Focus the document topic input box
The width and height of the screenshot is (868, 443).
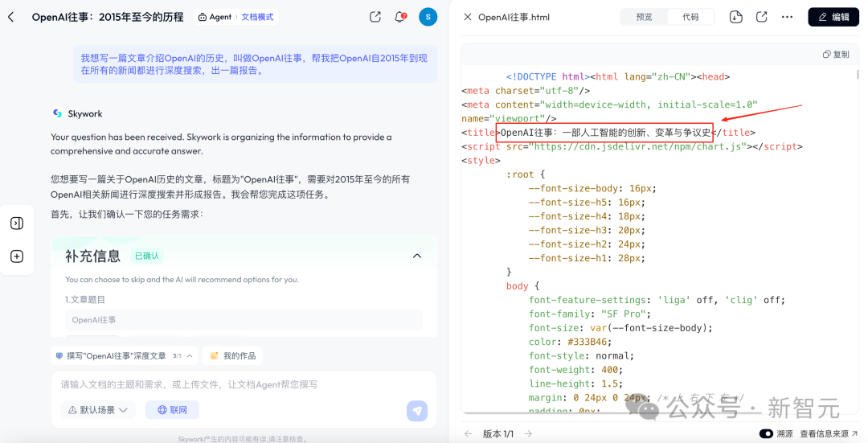coord(244,384)
